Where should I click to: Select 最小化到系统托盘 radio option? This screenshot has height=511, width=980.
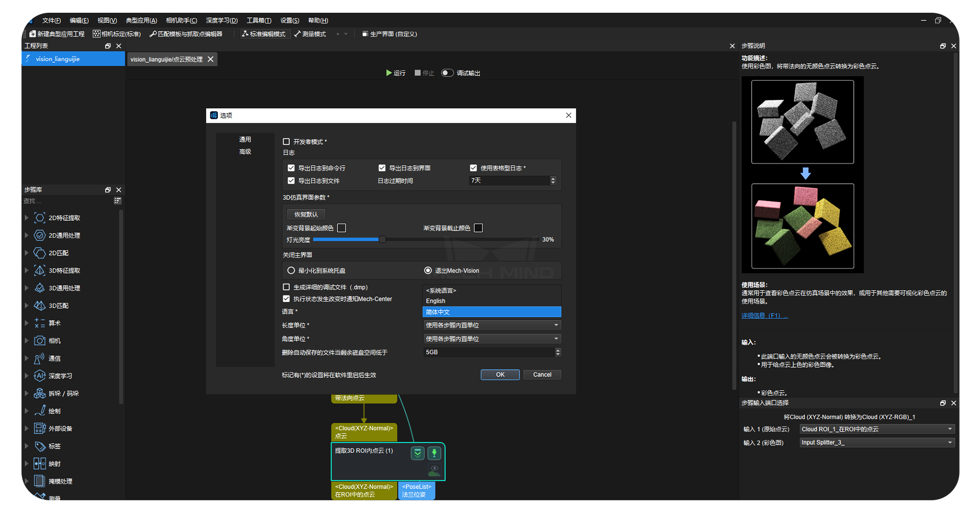point(291,270)
